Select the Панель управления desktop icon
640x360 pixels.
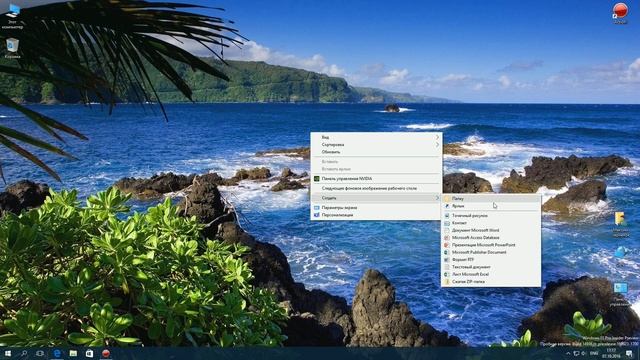pyautogui.click(x=621, y=294)
